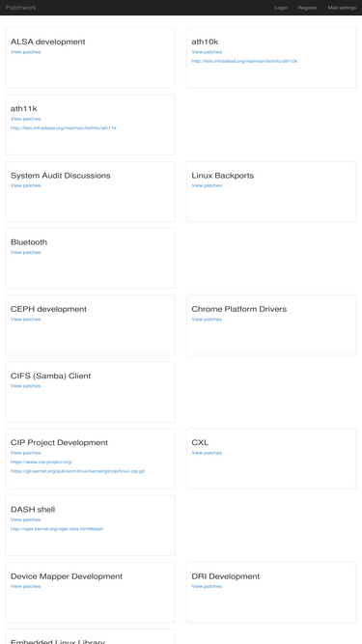Open the cip-project.org website link
The image size is (362, 644).
(x=42, y=462)
